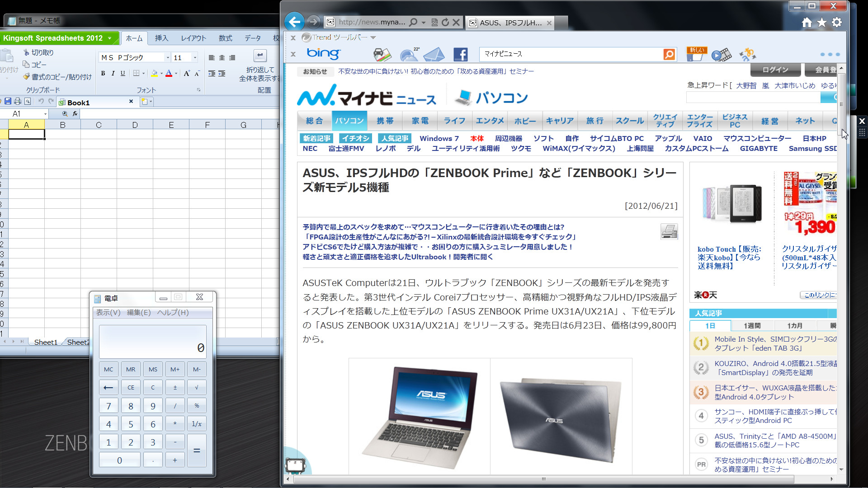Image resolution: width=868 pixels, height=488 pixels.
Task: Toggle align text right in Spreadsheets
Action: click(232, 57)
